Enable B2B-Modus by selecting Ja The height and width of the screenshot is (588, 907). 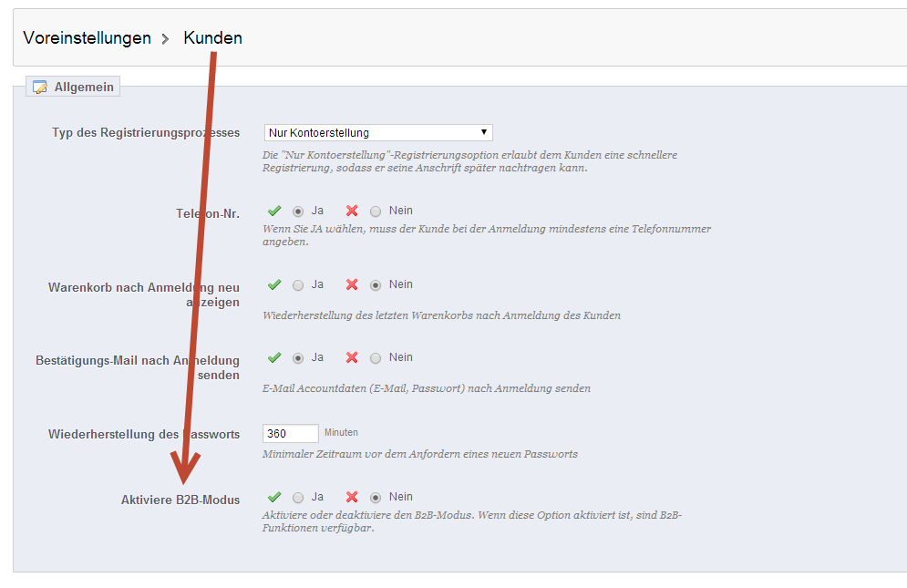(x=298, y=498)
